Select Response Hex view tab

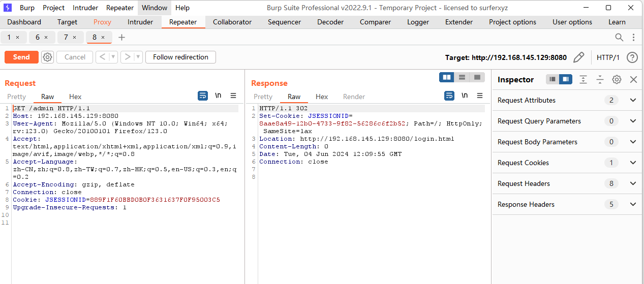click(x=322, y=97)
